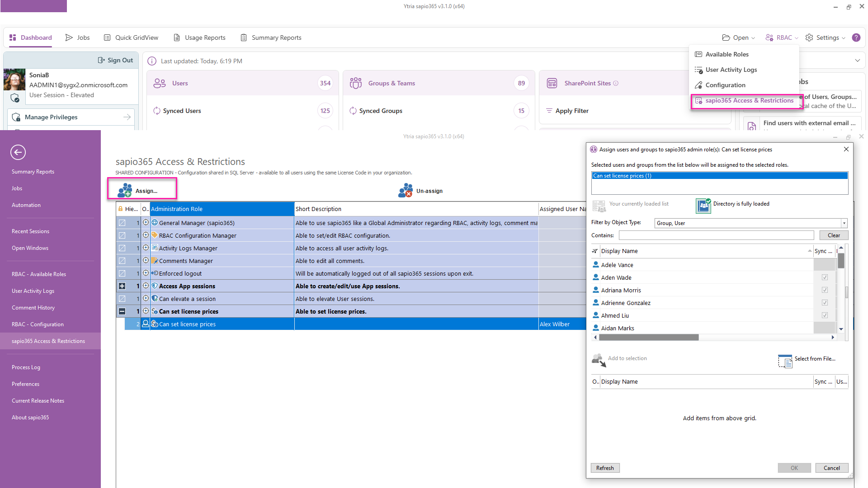Click the Assign users icon

click(x=125, y=190)
